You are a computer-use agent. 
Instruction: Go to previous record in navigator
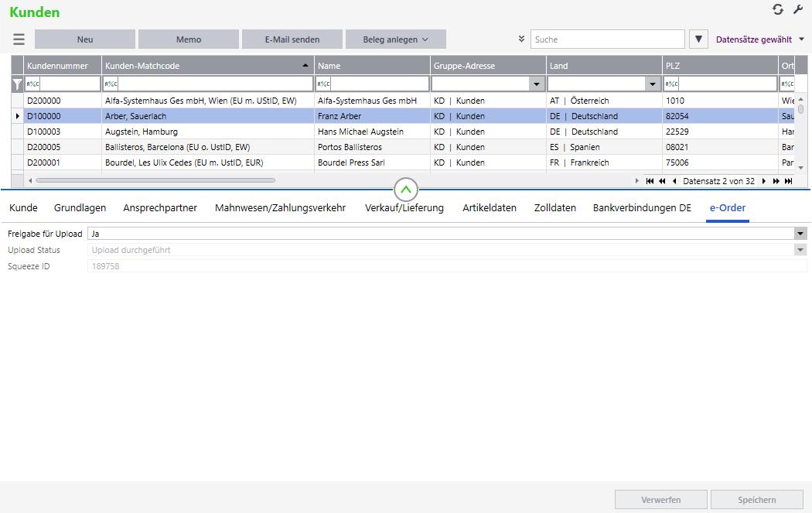tap(674, 181)
